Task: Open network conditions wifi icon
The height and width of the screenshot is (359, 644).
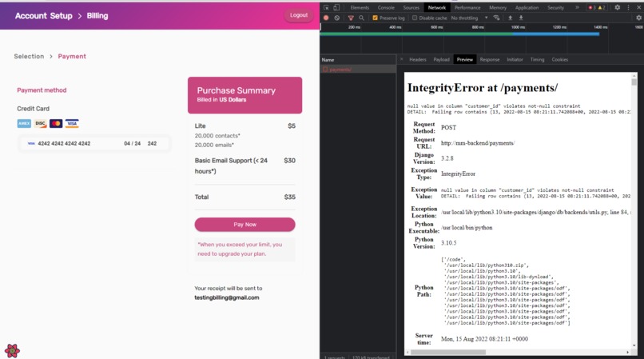Action: pyautogui.click(x=496, y=18)
